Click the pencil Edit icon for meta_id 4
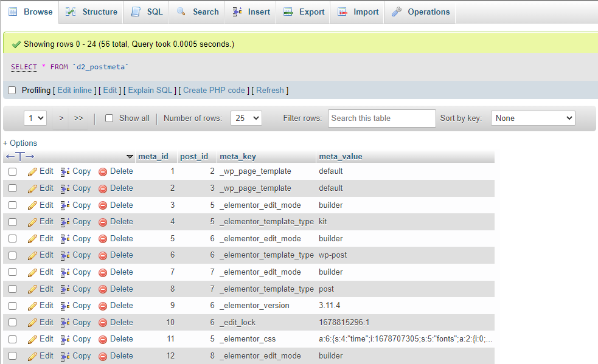Viewport: 598px width, 364px height. (32, 222)
